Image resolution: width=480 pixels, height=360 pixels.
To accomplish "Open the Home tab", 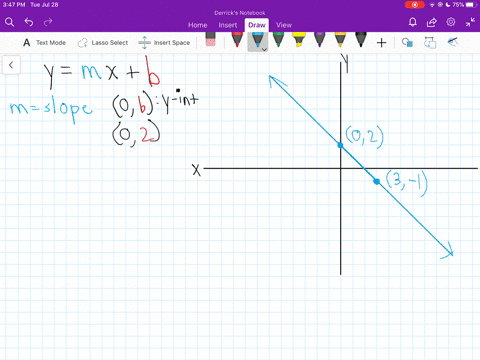I will 197,25.
